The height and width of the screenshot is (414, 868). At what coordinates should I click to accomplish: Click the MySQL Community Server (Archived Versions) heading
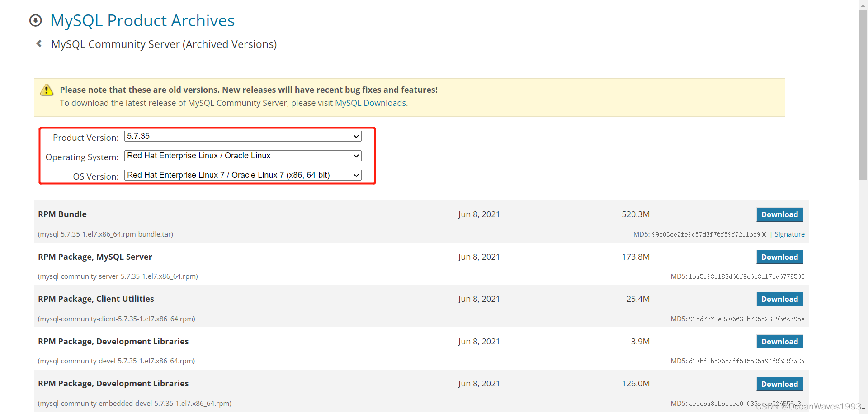coord(164,44)
